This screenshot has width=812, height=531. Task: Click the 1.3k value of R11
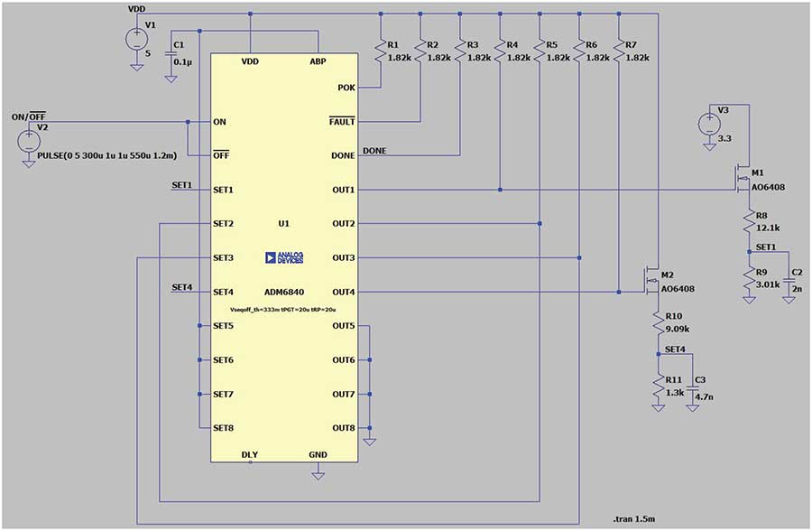point(675,393)
